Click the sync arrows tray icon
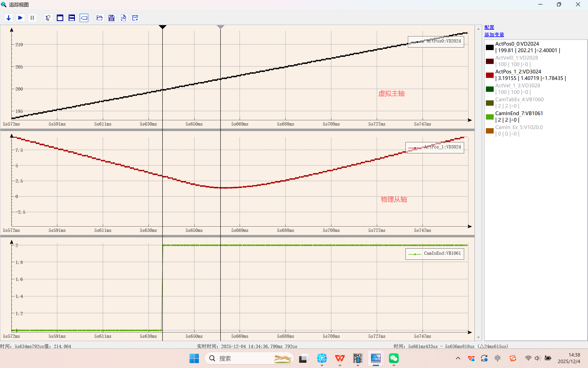Viewport: 588px width, 368px height. coord(484,358)
